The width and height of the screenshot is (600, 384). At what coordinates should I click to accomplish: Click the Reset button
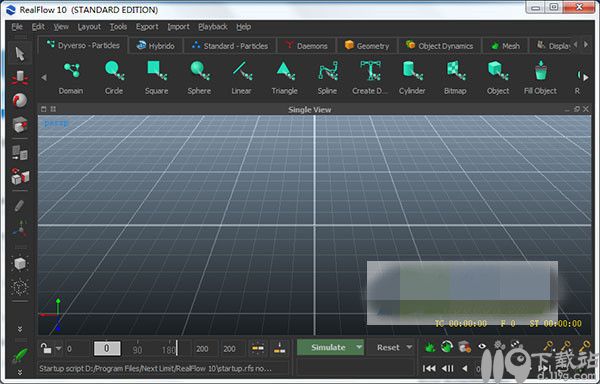coord(388,347)
